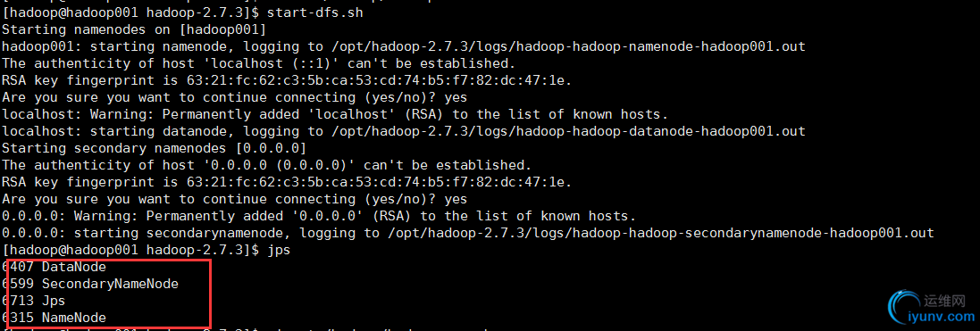Click the jps command at the prompt
The width and height of the screenshot is (980, 331).
(x=279, y=251)
